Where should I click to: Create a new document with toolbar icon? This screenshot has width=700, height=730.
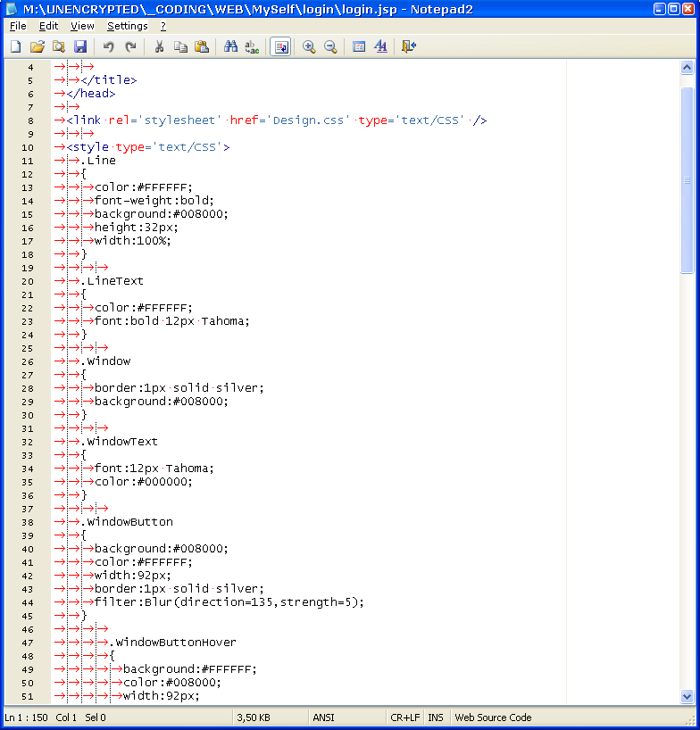[x=16, y=46]
